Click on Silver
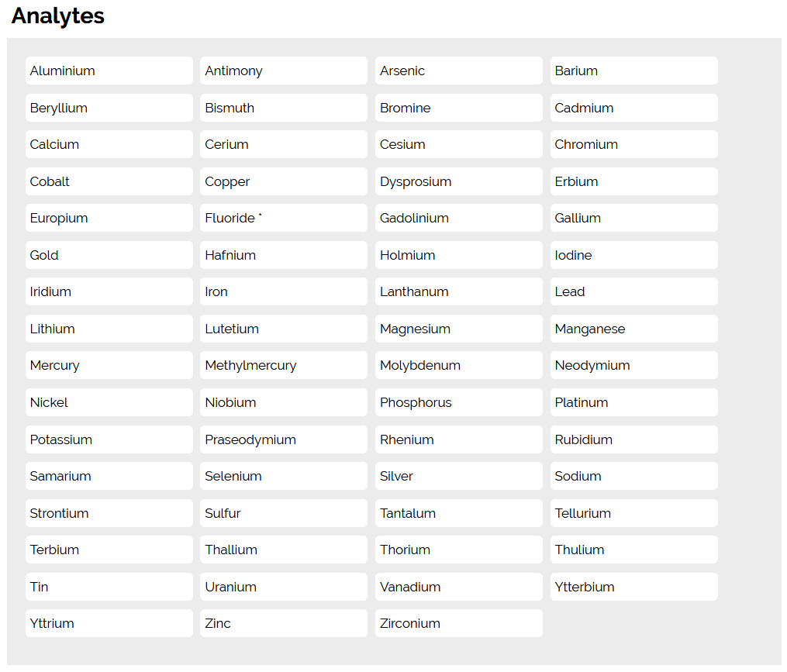The height and width of the screenshot is (672, 787). [x=459, y=477]
